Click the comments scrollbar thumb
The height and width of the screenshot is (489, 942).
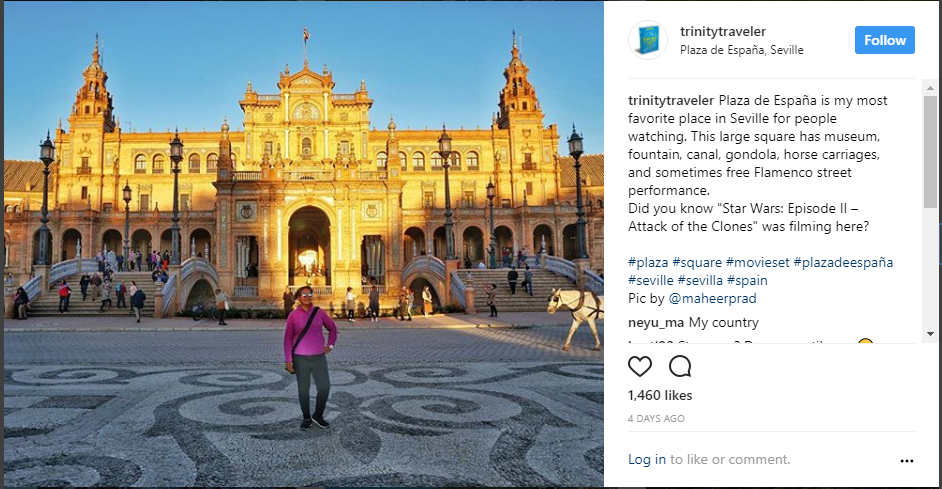930,152
